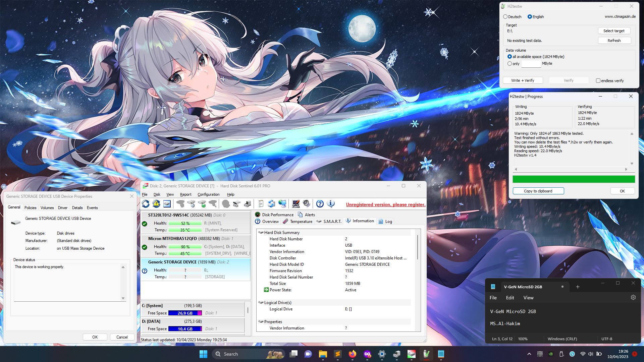Click the question mark status icon of Generic STORAGE DEVICE
Viewport: 644px width, 362px height.
pos(145,271)
